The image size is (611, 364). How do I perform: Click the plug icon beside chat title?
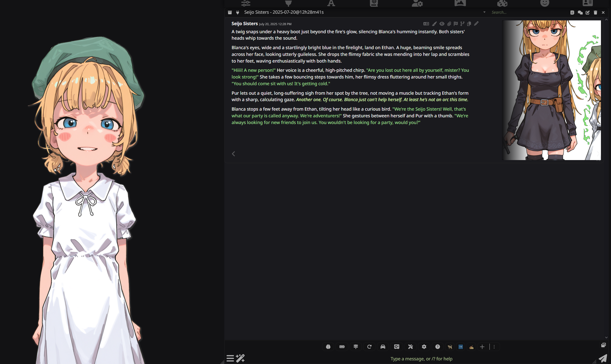click(237, 12)
